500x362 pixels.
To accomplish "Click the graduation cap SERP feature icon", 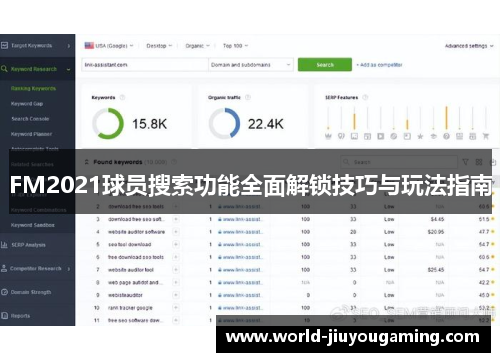I will (433, 136).
